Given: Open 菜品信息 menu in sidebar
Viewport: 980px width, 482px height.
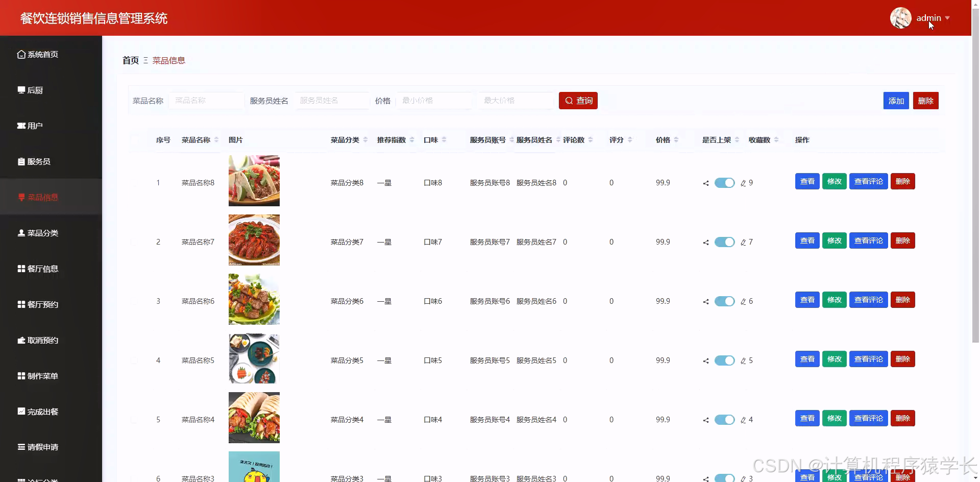Looking at the screenshot, I should click(51, 197).
